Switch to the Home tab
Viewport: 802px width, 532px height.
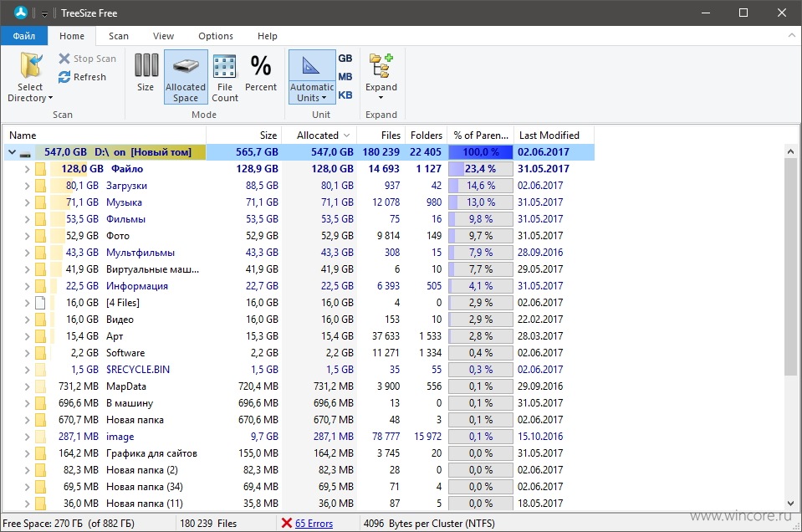pyautogui.click(x=72, y=36)
